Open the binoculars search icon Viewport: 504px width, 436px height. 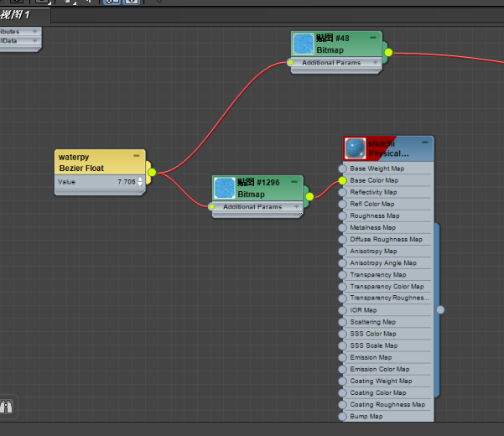[x=7, y=407]
